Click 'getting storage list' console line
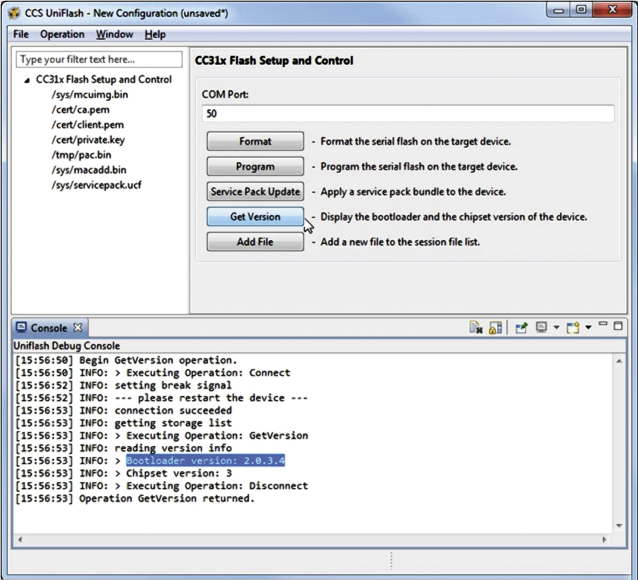This screenshot has width=638, height=580. tap(124, 423)
